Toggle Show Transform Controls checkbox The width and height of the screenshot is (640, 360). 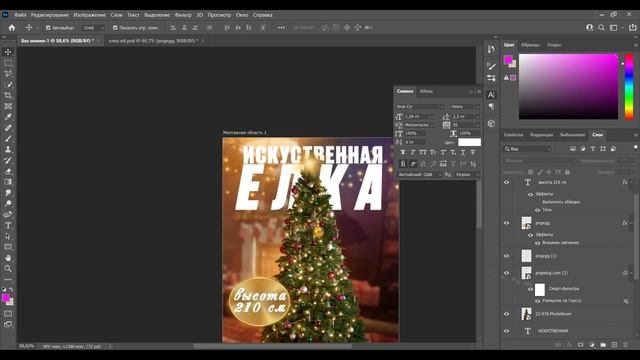pos(115,28)
